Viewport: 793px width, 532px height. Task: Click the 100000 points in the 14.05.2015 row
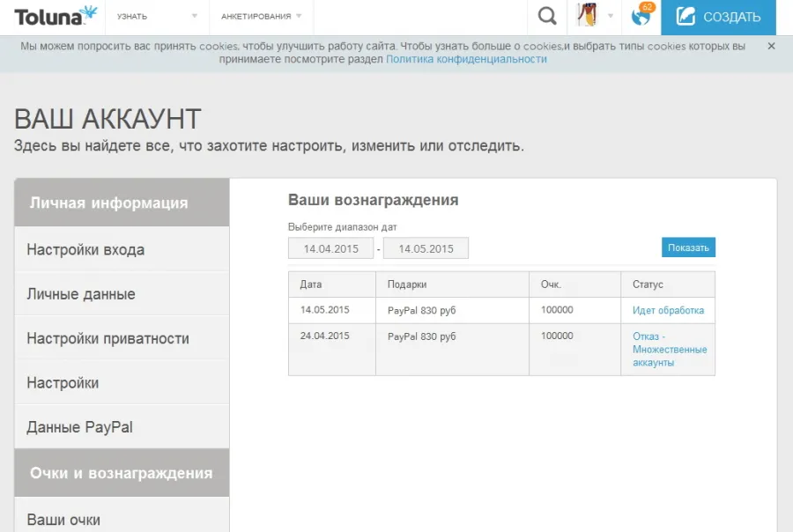click(557, 309)
